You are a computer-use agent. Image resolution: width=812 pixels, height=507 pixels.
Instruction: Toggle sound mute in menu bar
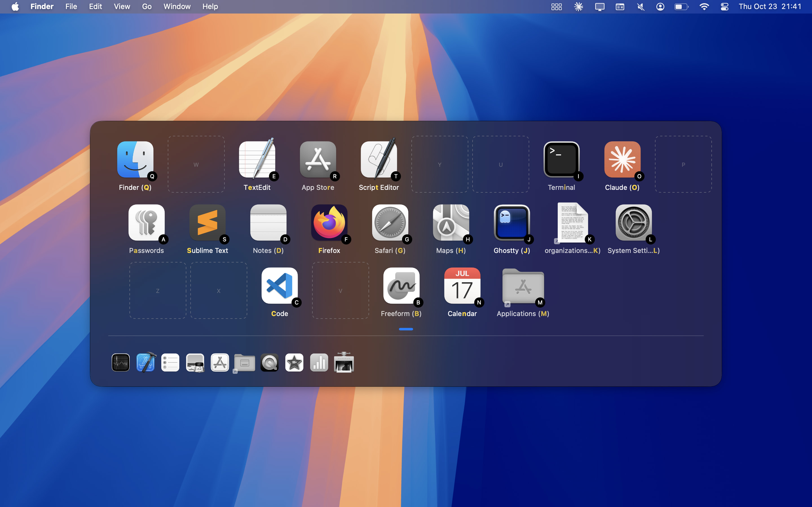(640, 7)
